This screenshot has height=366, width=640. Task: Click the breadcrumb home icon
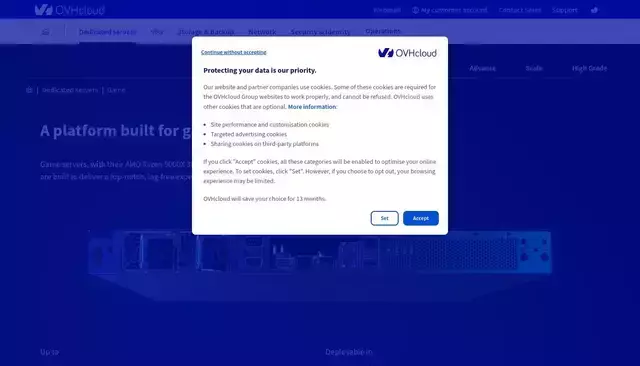click(29, 90)
